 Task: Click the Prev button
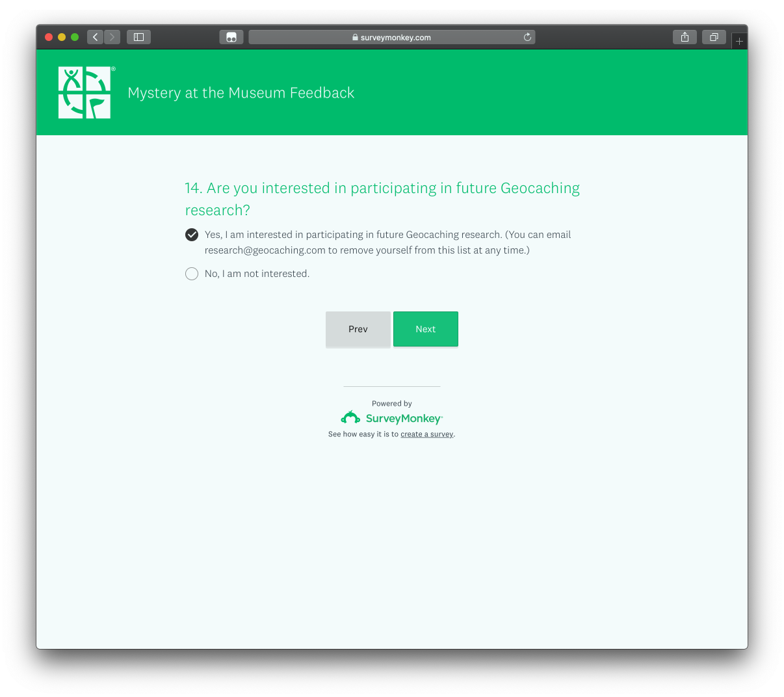point(358,329)
